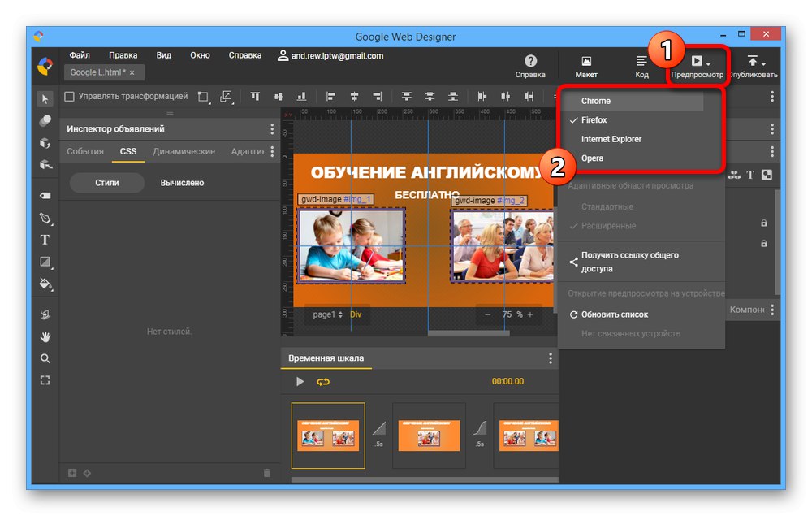Viewport: 812px width, 516px height.
Task: Open the Вид menu
Action: point(164,55)
